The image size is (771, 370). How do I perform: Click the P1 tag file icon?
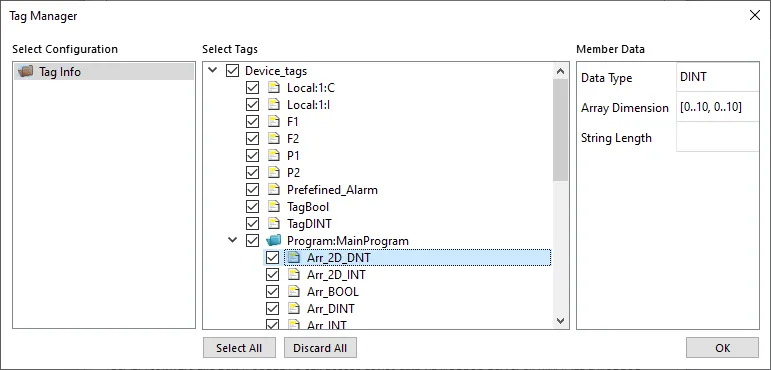273,156
